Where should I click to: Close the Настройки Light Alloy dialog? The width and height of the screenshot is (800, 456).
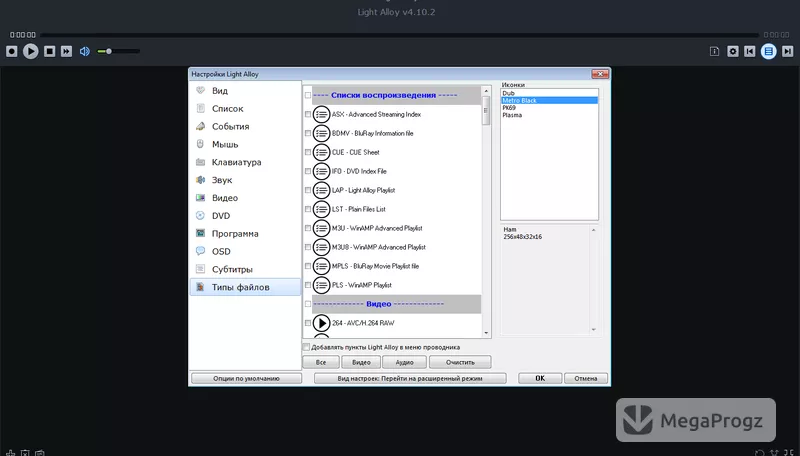pos(600,74)
